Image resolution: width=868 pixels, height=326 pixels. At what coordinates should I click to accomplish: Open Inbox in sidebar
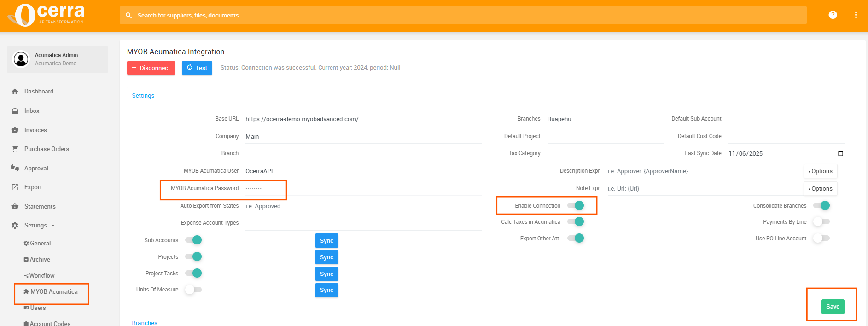(x=32, y=111)
